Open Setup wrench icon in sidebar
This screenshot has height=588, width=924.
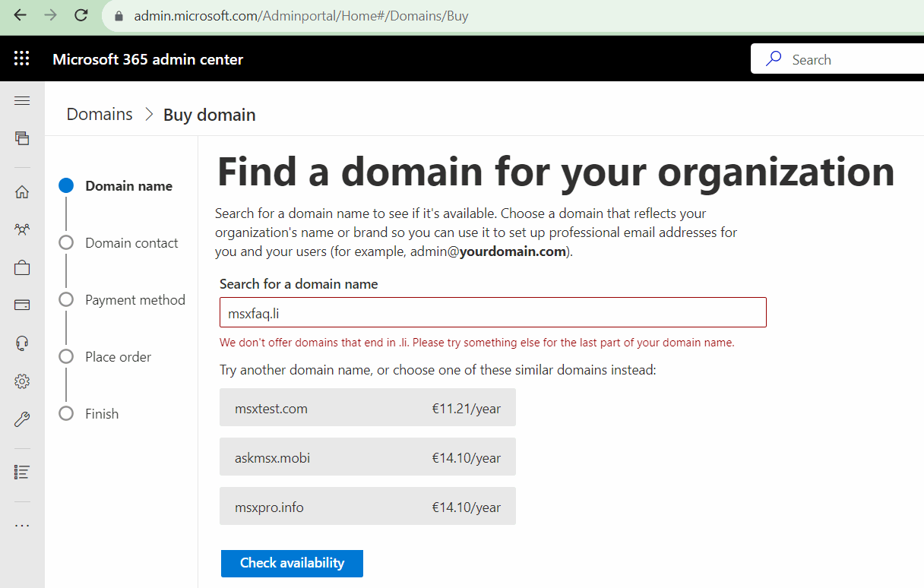pyautogui.click(x=22, y=419)
